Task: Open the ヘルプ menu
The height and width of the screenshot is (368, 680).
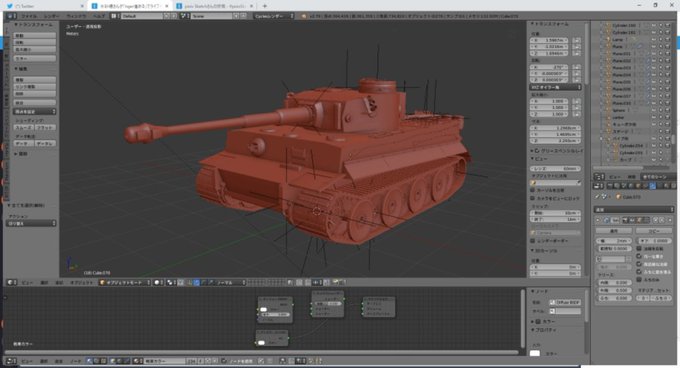Action: [99, 16]
